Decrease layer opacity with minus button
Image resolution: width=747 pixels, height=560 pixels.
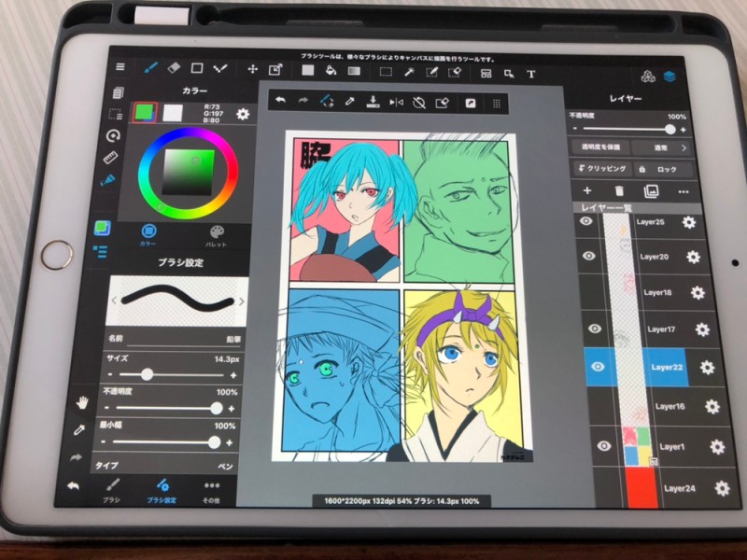click(x=575, y=129)
